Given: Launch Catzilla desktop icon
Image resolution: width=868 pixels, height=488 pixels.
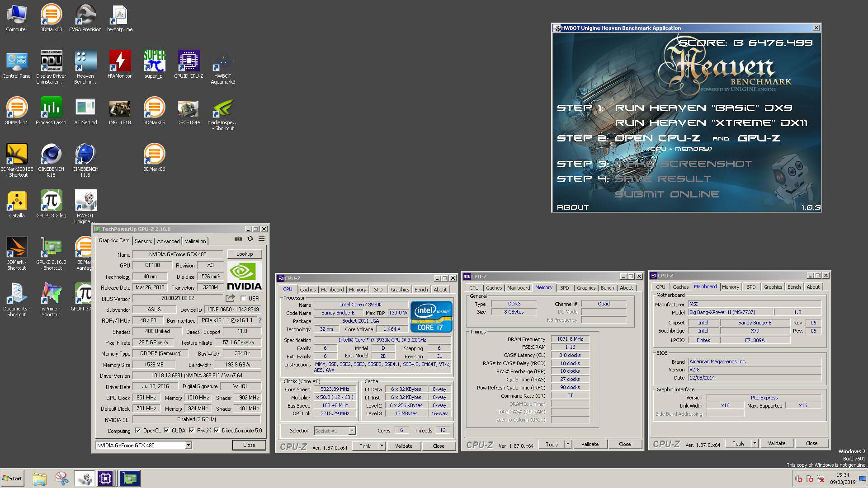Looking at the screenshot, I should click(x=17, y=204).
